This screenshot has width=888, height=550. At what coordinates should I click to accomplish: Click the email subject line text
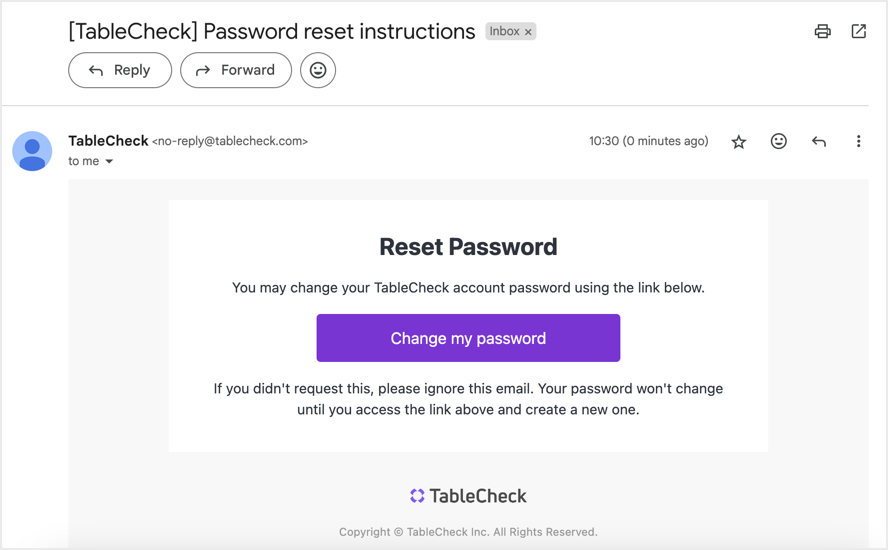[272, 32]
